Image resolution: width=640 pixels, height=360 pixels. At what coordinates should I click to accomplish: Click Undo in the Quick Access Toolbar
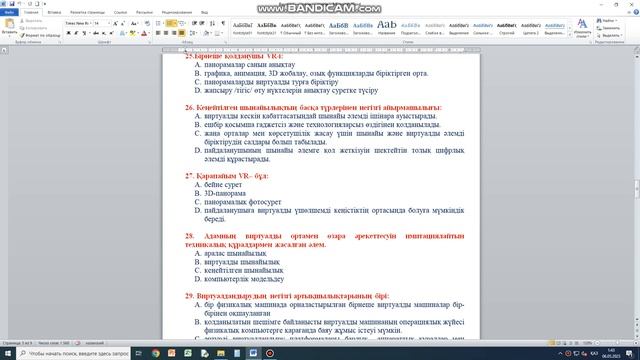(20, 4)
